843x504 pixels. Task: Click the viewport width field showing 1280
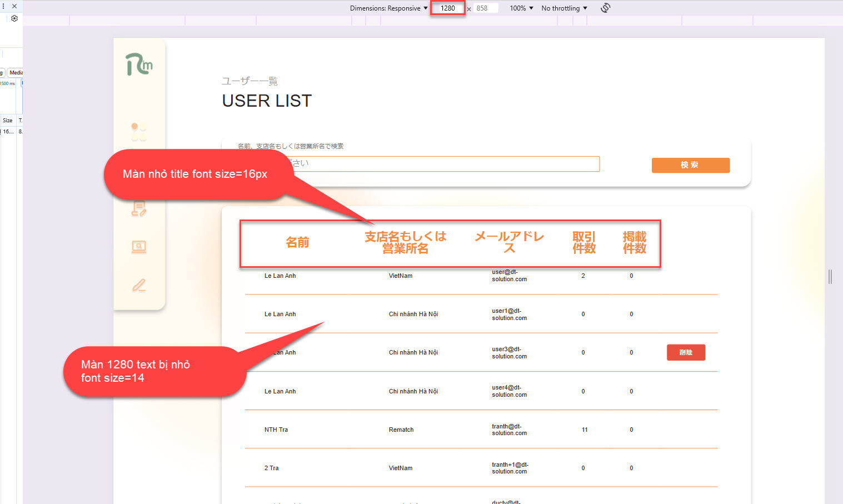coord(448,8)
